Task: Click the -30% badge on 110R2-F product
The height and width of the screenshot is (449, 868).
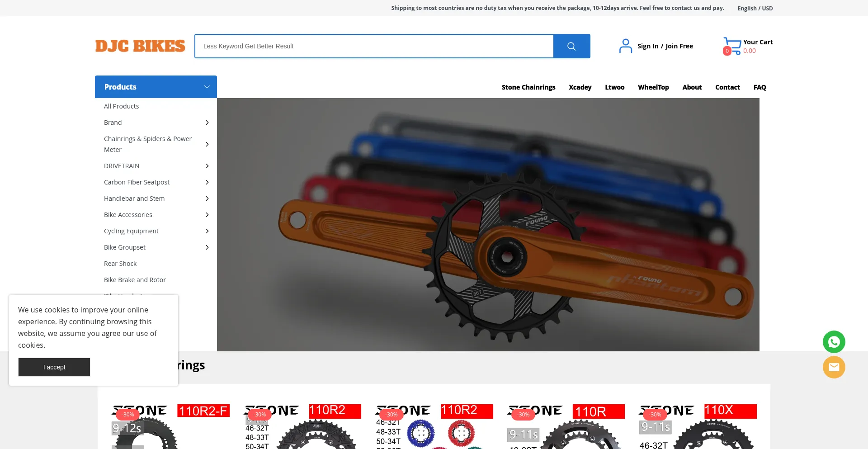Action: (x=128, y=414)
